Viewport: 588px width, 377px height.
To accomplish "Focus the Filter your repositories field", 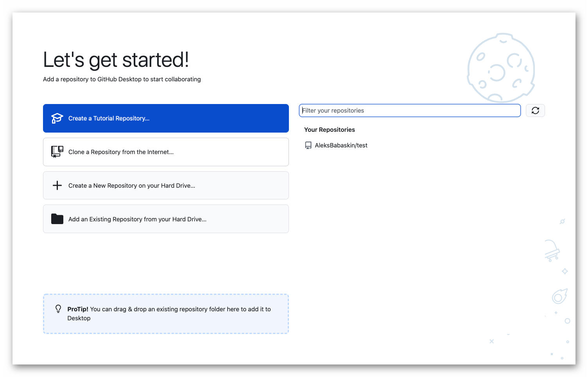I will click(410, 111).
